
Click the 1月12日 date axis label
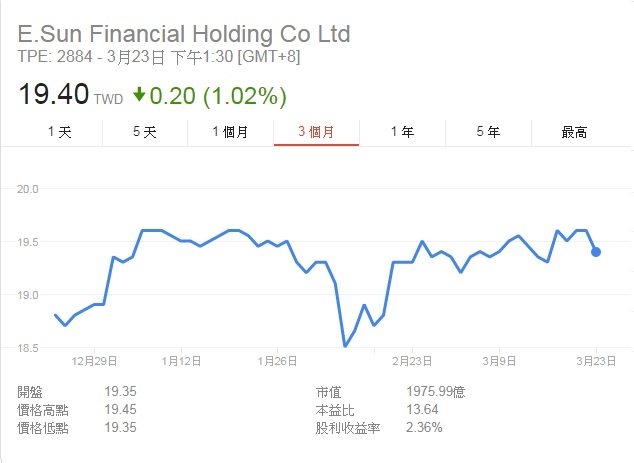click(181, 361)
